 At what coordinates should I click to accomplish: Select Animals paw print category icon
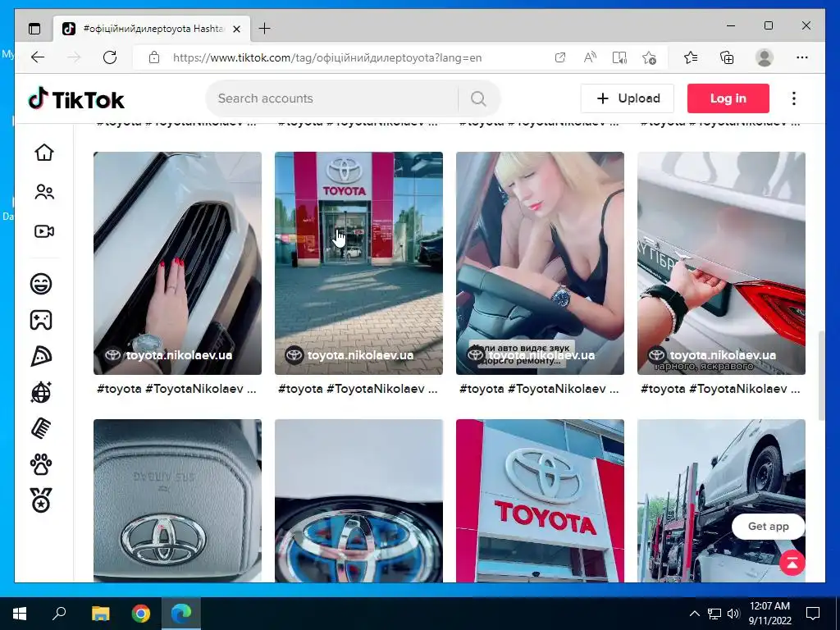pos(41,464)
